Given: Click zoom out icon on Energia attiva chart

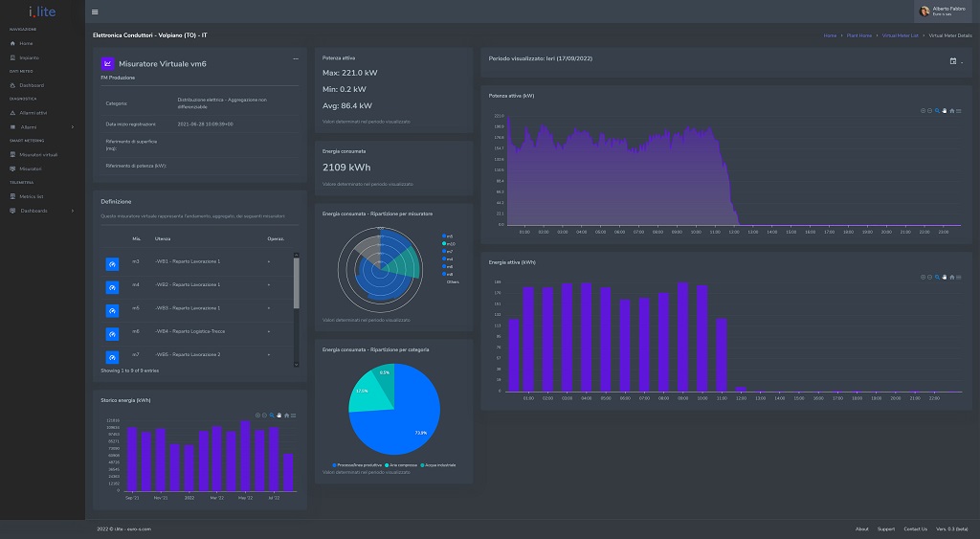Looking at the screenshot, I should pos(930,276).
